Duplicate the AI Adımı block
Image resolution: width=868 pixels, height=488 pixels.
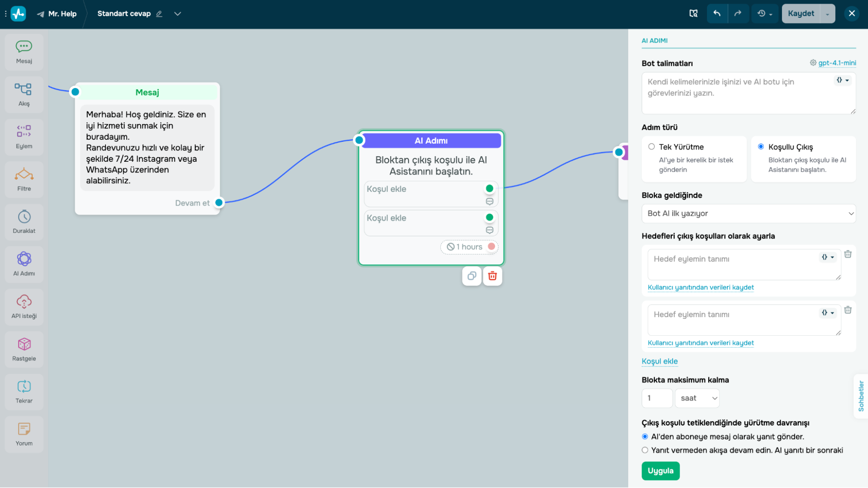472,276
